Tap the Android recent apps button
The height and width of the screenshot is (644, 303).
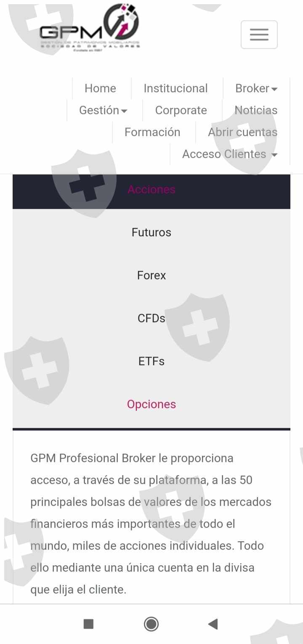pyautogui.click(x=88, y=624)
